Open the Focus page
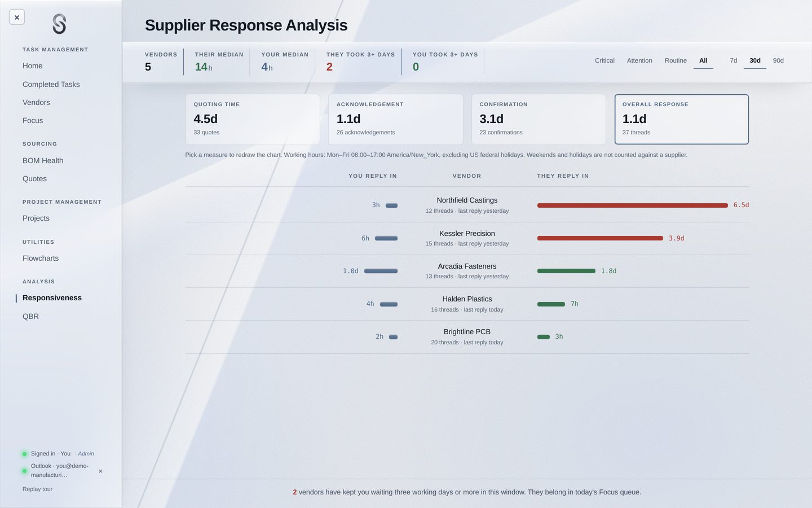Screen dimensions: 812x508 click(x=33, y=120)
